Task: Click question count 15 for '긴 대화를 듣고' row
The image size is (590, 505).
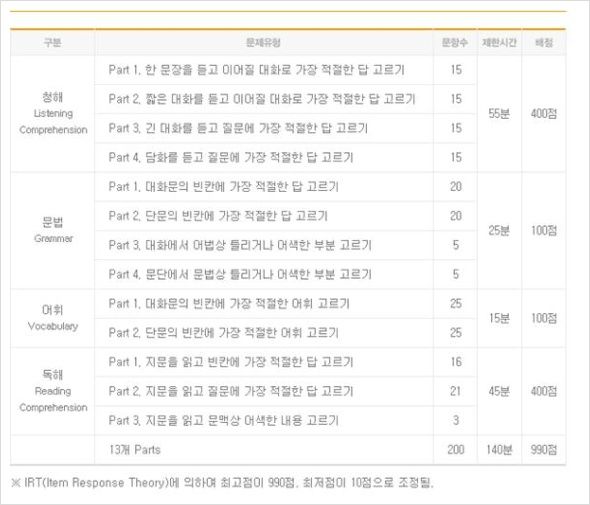Action: [456, 128]
